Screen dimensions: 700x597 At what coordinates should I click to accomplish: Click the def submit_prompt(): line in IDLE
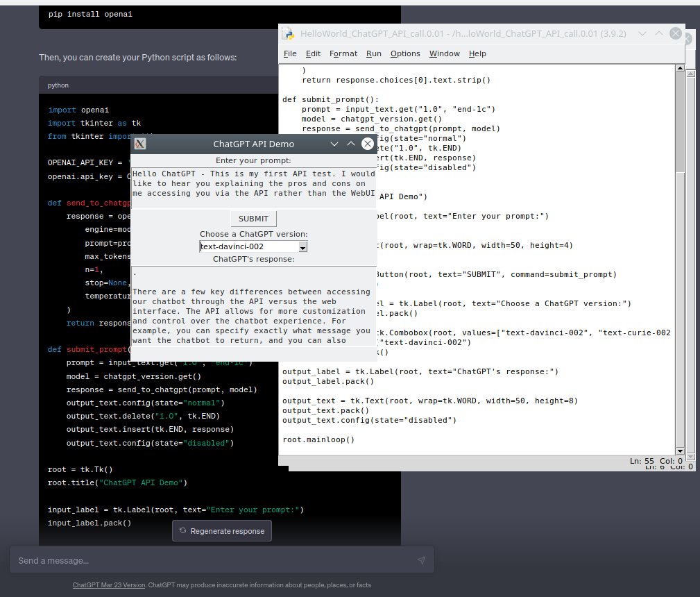click(x=330, y=100)
